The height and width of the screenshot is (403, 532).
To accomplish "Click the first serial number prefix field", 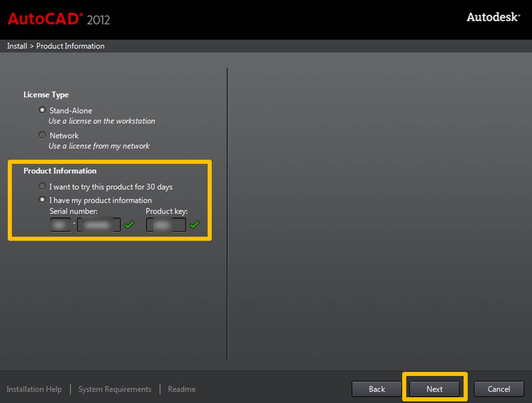I will pyautogui.click(x=60, y=225).
